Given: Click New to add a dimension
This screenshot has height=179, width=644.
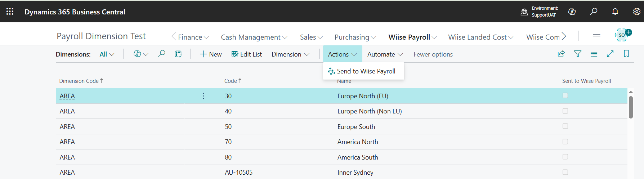Looking at the screenshot, I should point(211,54).
